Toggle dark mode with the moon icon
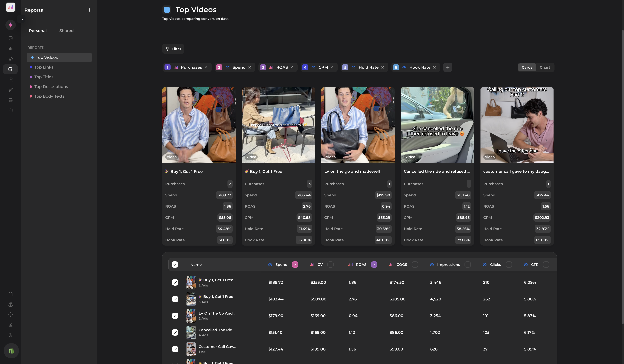Screen dimensions: 624x364 tap(10, 335)
